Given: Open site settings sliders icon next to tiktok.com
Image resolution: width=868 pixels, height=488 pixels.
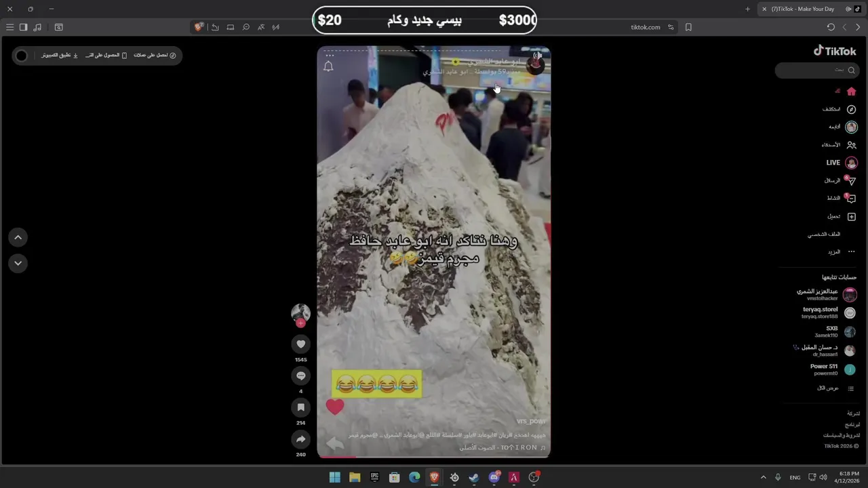Looking at the screenshot, I should click(671, 27).
